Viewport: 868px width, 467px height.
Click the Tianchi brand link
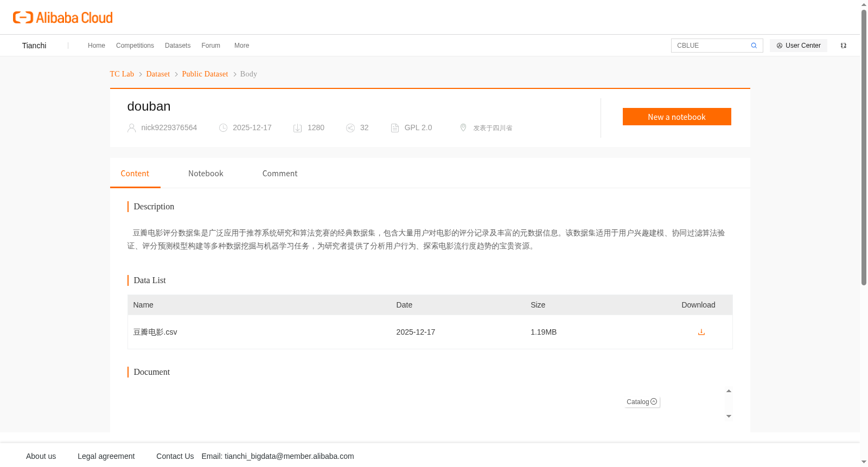[x=34, y=46]
